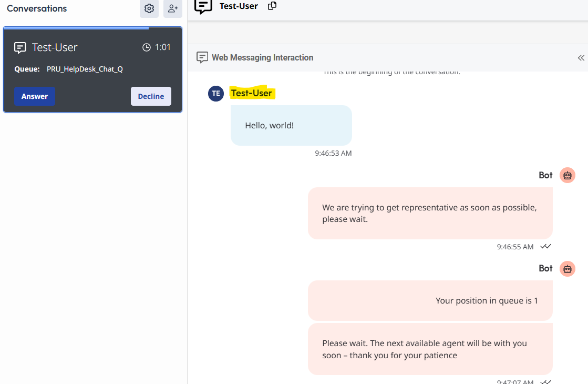Click the add participant icon

tap(172, 8)
